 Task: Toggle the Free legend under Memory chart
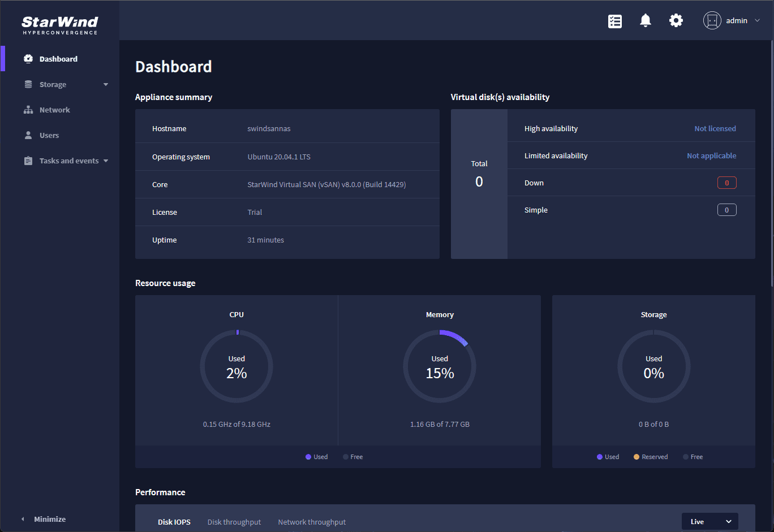point(352,456)
